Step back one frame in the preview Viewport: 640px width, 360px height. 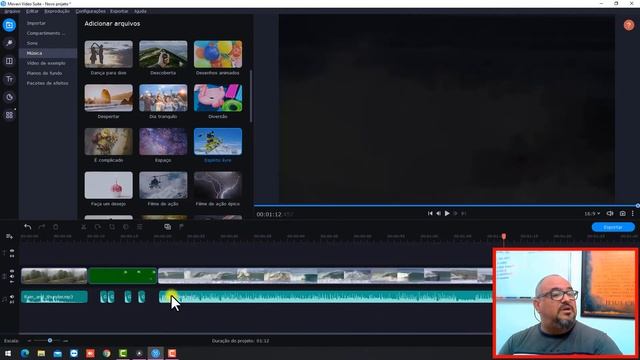pos(438,213)
